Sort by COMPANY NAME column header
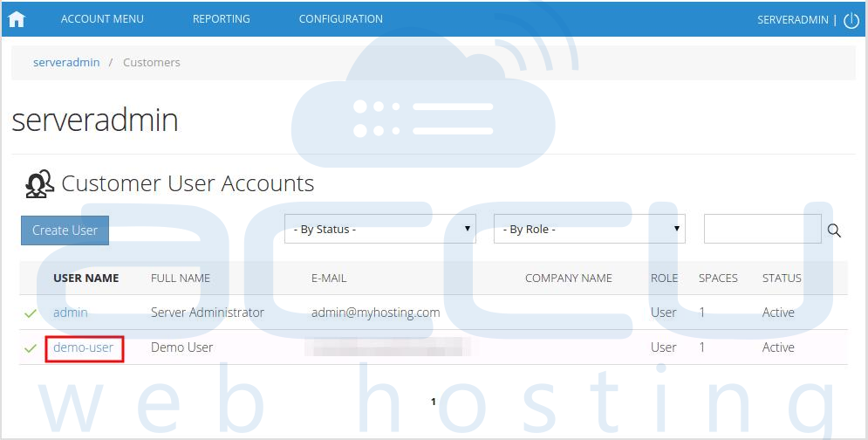The height and width of the screenshot is (440, 868). 569,278
